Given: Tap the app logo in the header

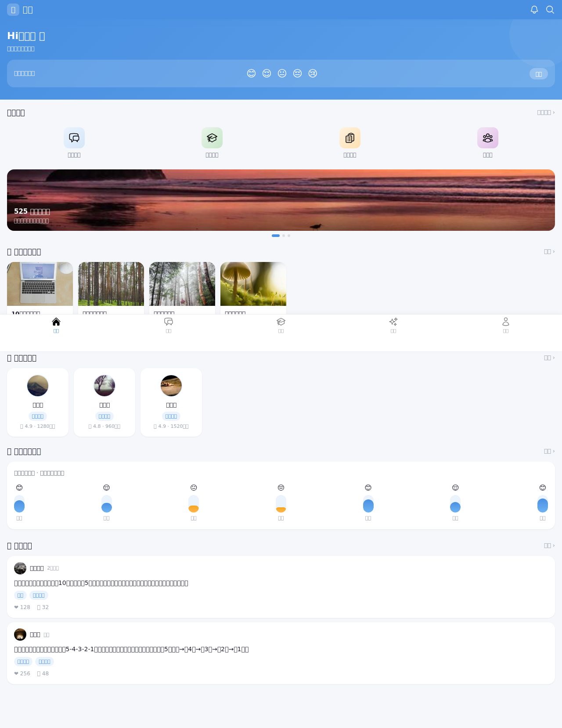Looking at the screenshot, I should 13,10.
